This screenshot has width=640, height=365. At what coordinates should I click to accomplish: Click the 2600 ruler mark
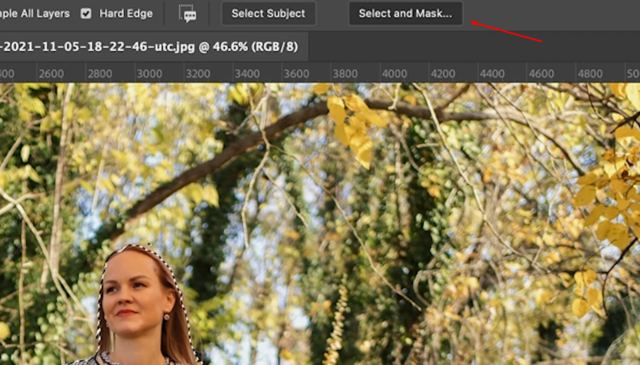click(x=51, y=74)
